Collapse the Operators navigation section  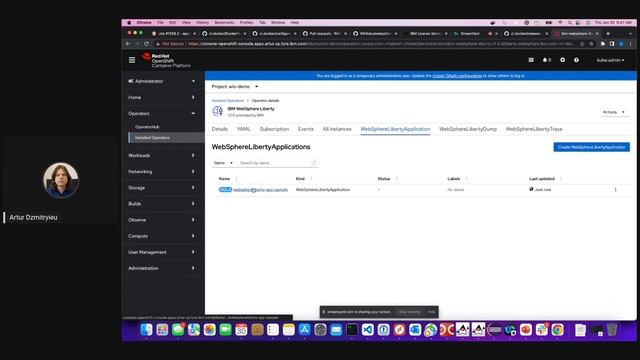[x=162, y=113]
